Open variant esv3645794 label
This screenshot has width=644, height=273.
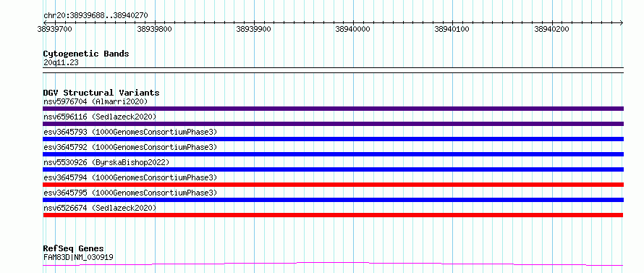point(130,177)
